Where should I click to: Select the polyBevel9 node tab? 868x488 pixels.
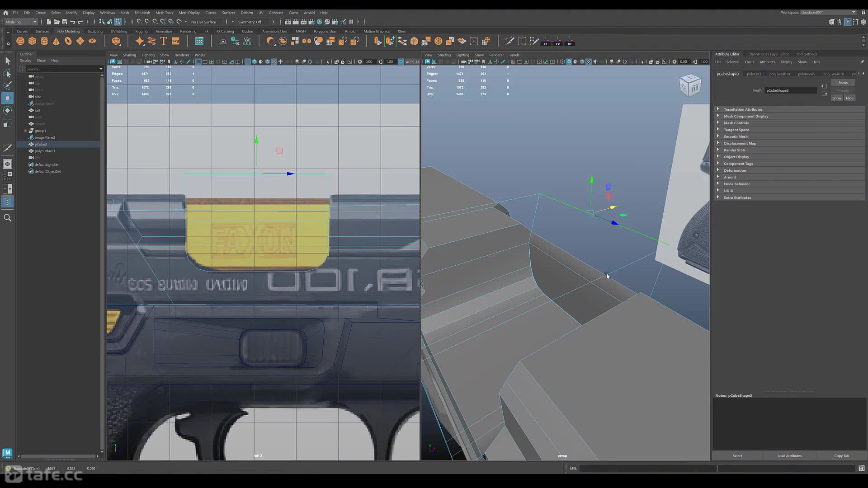point(807,74)
